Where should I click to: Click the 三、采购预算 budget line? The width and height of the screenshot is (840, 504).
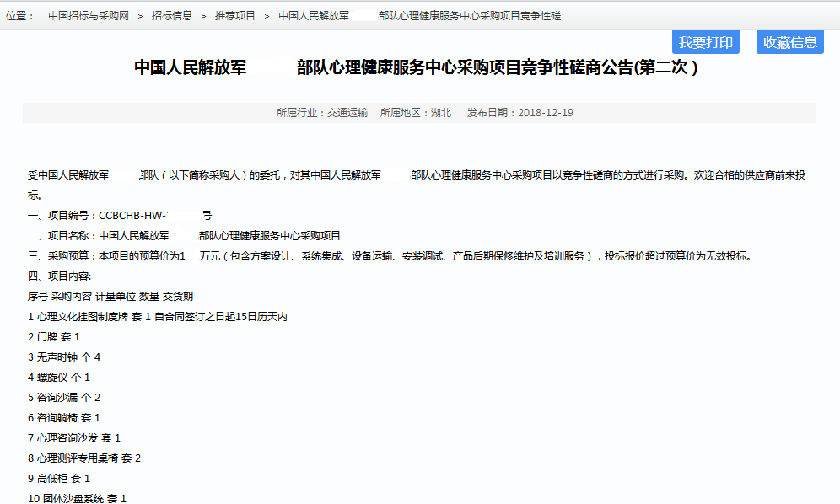click(x=388, y=256)
